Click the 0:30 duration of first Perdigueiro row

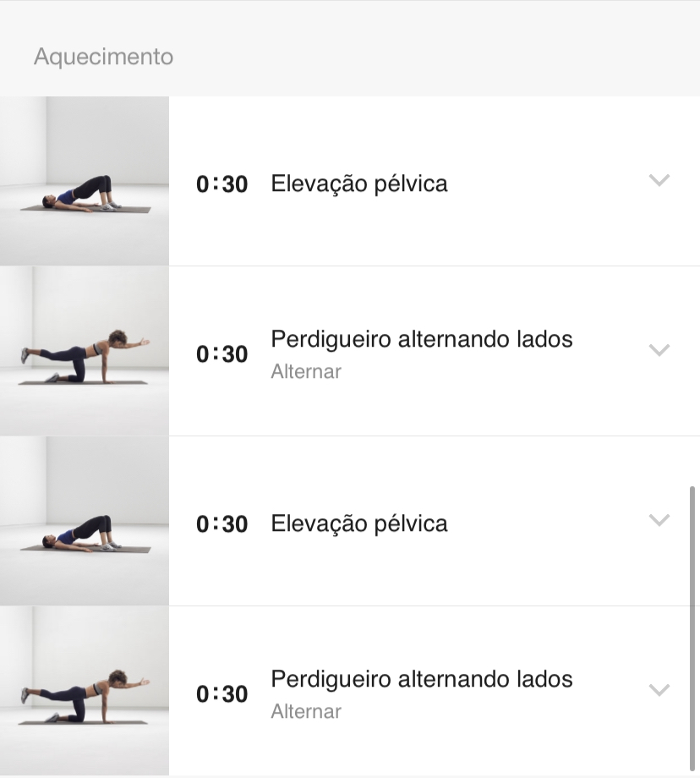click(221, 354)
